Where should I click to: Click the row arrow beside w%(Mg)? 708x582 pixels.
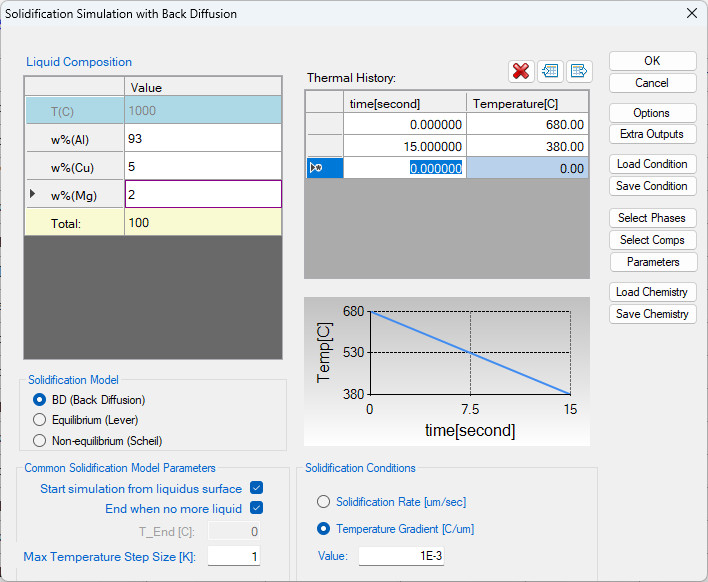click(x=33, y=192)
